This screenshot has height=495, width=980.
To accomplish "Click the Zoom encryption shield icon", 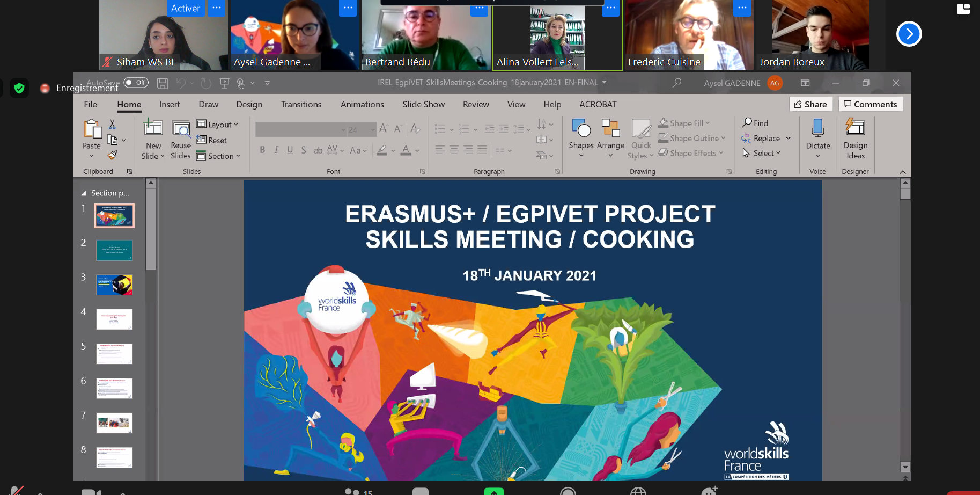I will [x=19, y=88].
